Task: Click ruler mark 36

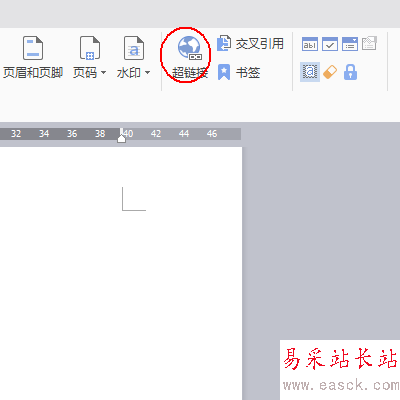Action: point(72,134)
